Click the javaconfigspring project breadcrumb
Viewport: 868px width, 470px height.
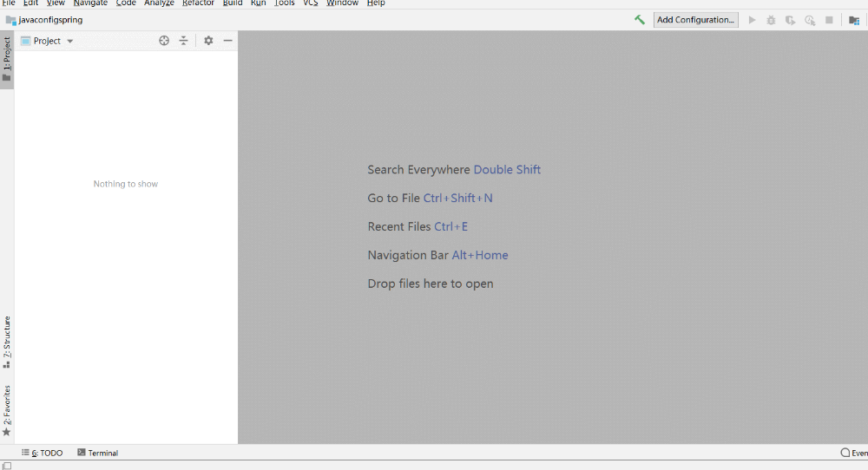click(x=44, y=20)
